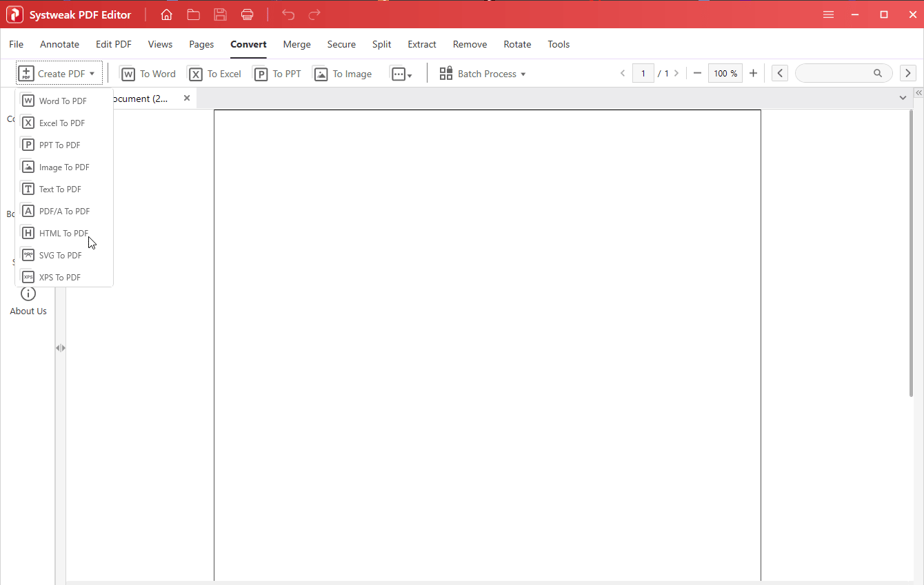Screen dimensions: 924x585
Task: Expand the more conversion options dropdown
Action: [x=401, y=74]
